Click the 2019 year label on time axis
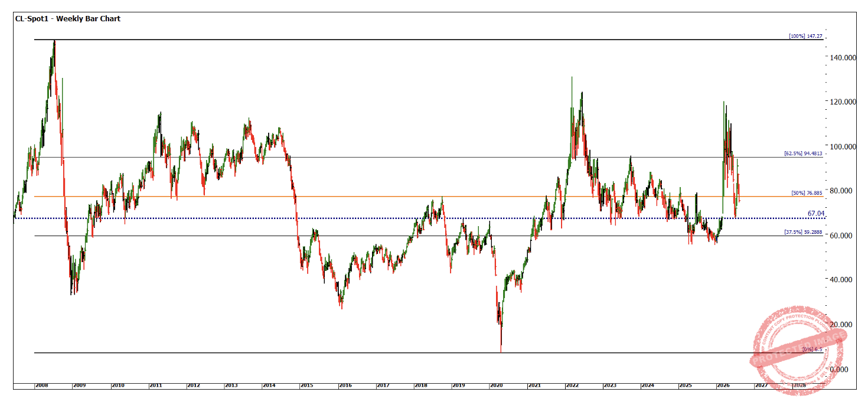868x405 pixels. 459,385
